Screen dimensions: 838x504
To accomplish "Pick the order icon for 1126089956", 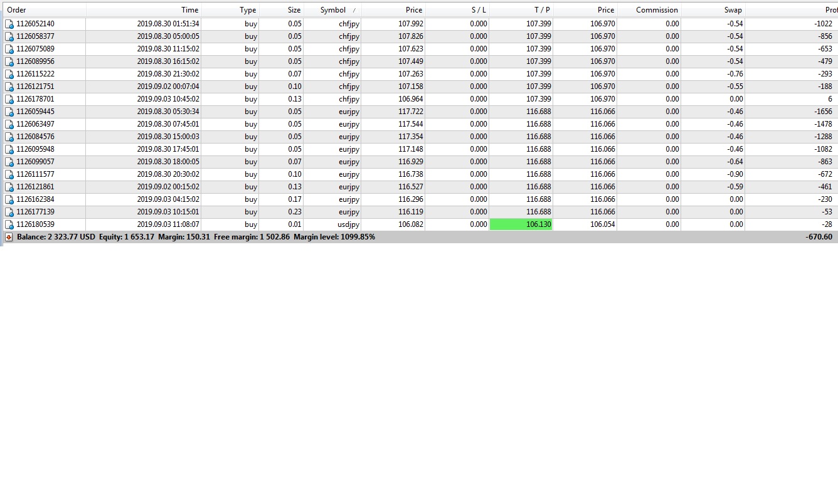I will coord(9,61).
